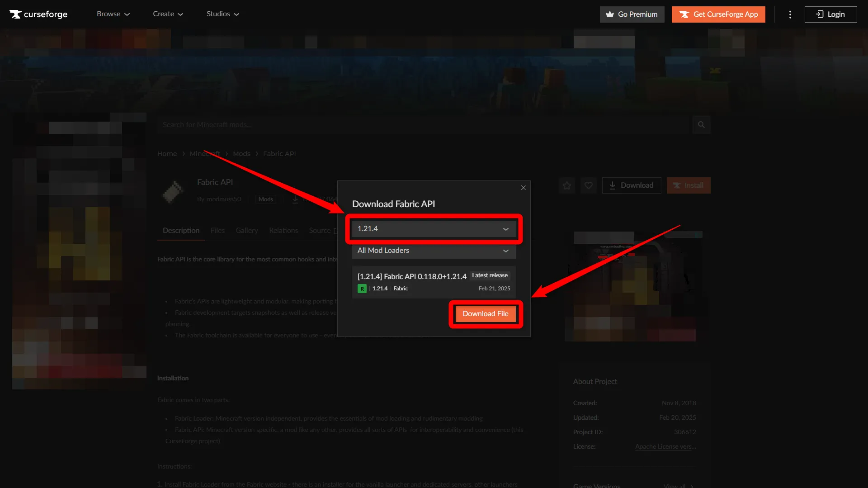
Task: Click the Project ID 306612 value
Action: pyautogui.click(x=685, y=432)
